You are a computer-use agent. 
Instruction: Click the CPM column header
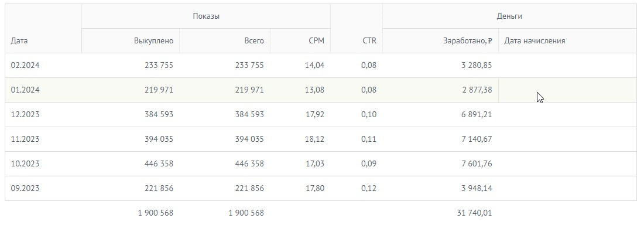(x=316, y=40)
